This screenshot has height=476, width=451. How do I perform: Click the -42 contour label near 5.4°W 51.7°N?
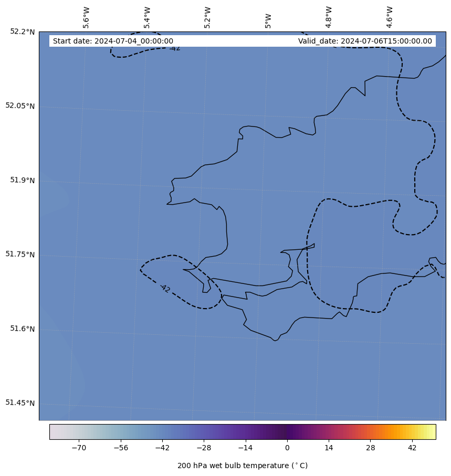click(165, 288)
